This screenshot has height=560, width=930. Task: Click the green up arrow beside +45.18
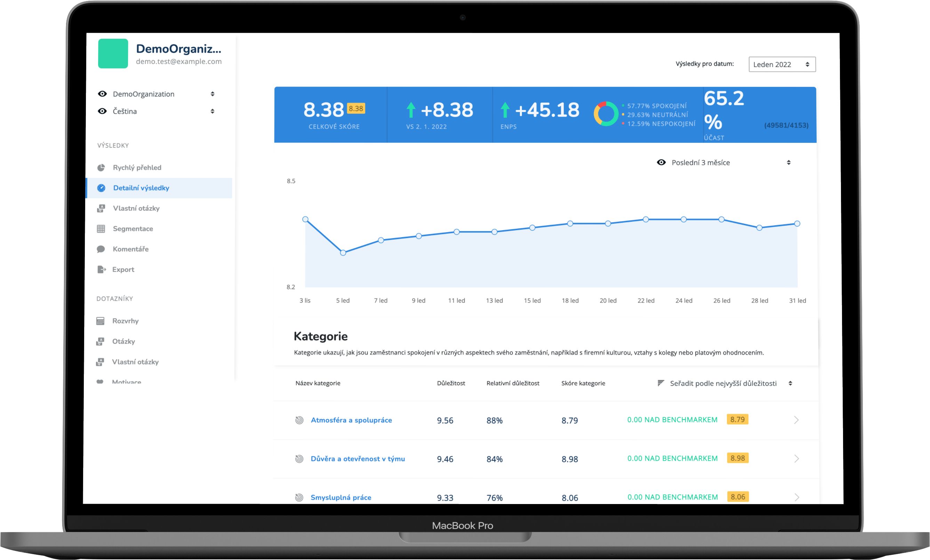505,110
